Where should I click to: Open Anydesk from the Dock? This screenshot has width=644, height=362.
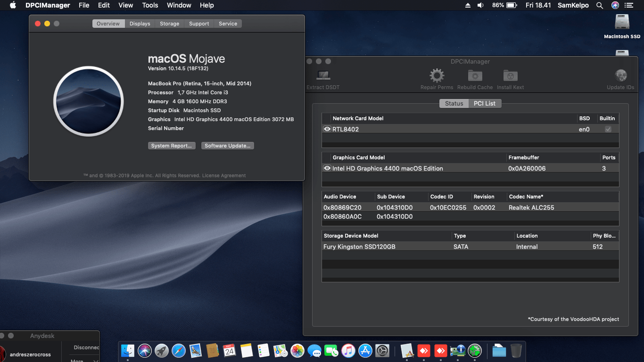(x=424, y=351)
